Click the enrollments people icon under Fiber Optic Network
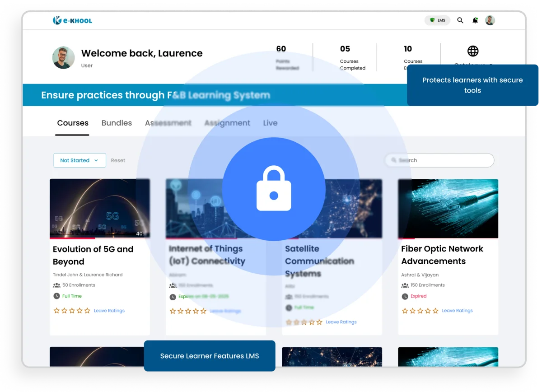 (405, 285)
